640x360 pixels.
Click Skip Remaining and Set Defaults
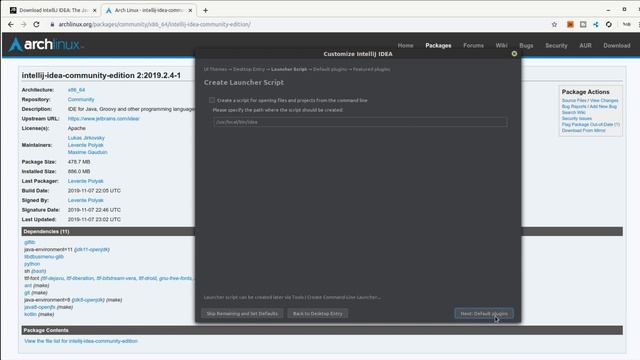coord(242,313)
